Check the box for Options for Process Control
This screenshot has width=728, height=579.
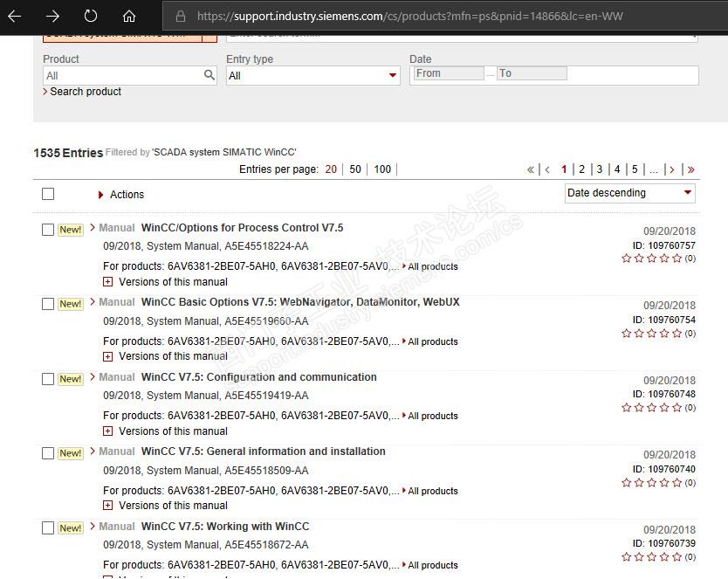tap(48, 230)
